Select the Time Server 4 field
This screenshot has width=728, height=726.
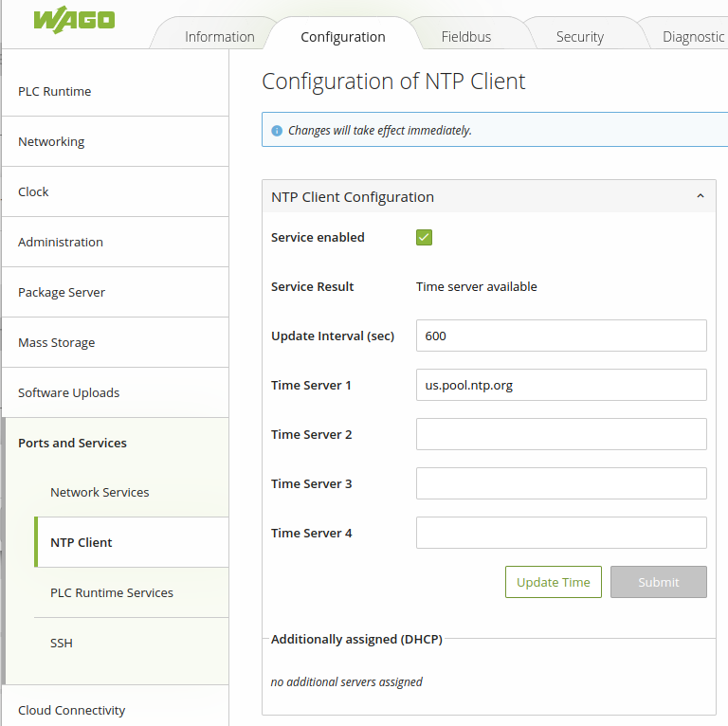(x=560, y=533)
